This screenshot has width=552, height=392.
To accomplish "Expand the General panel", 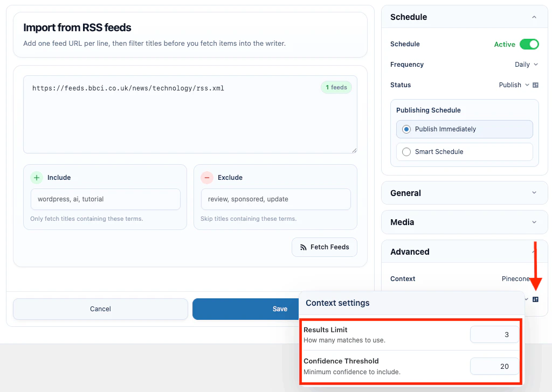I will (464, 193).
